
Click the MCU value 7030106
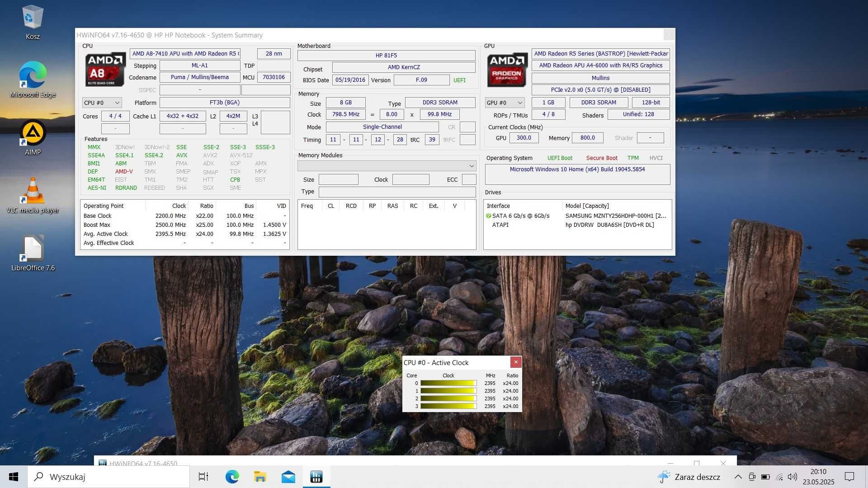tap(274, 77)
